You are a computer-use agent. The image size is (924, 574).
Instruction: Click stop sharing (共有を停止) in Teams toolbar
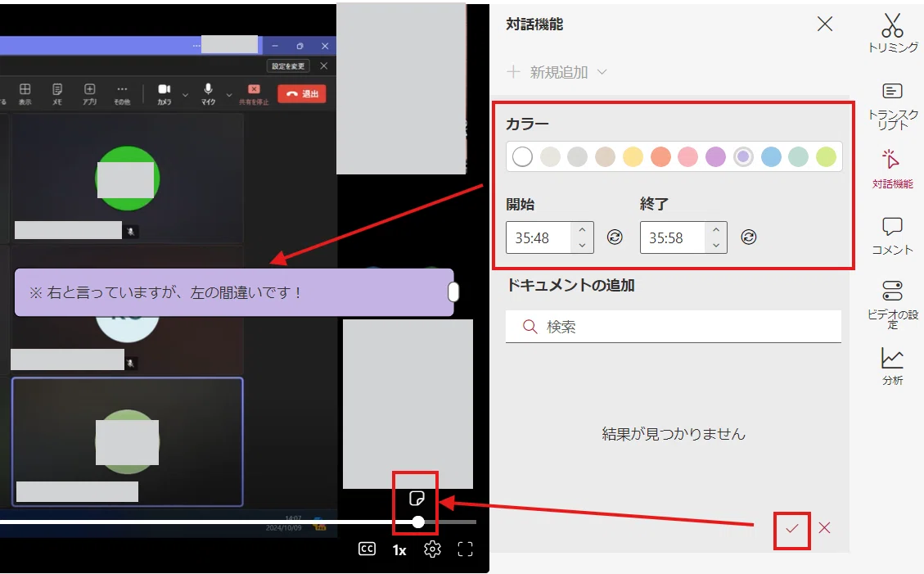254,94
